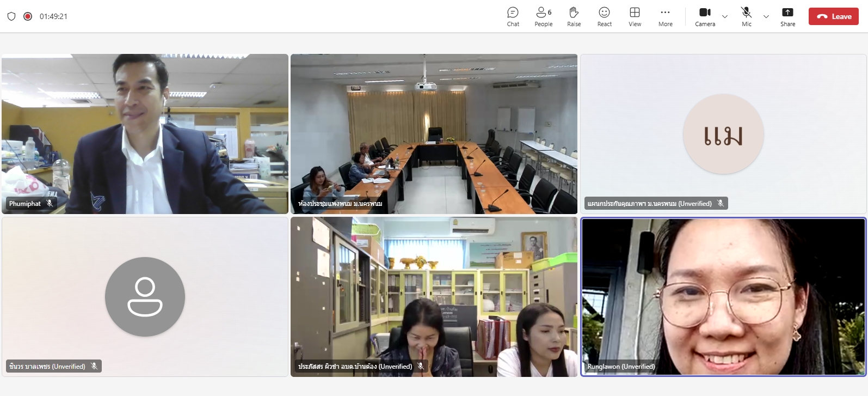Leave the meeting
The width and height of the screenshot is (868, 396).
coord(833,16)
